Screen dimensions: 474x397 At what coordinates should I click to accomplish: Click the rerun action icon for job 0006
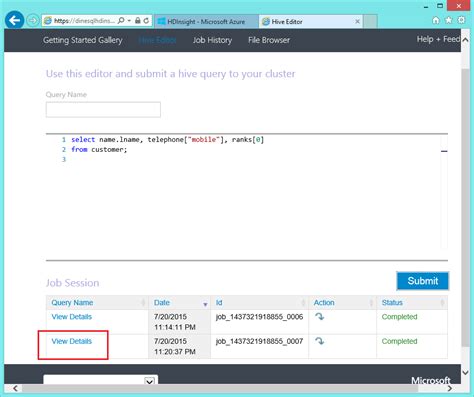[x=319, y=317]
